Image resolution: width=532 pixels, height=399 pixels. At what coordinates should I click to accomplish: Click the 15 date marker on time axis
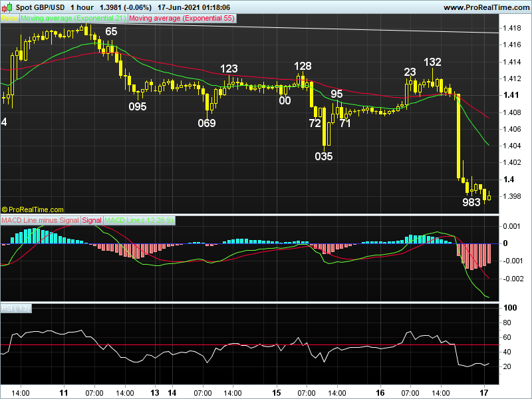277,393
